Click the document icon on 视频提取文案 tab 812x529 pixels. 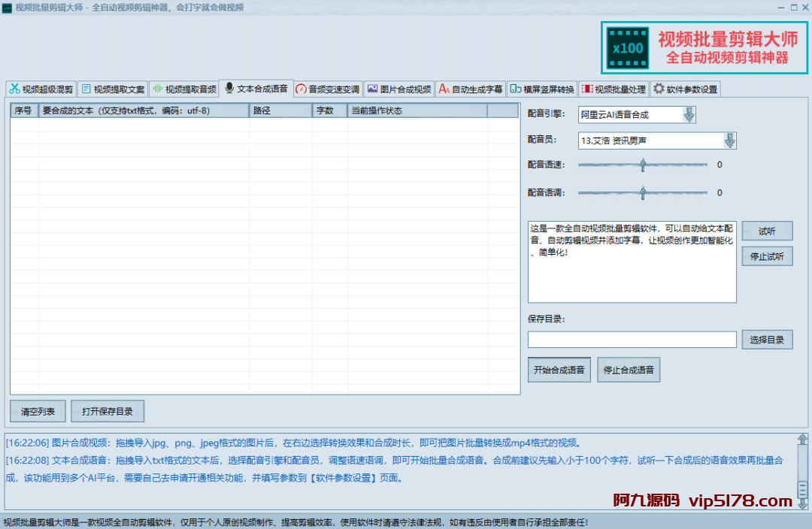[86, 89]
